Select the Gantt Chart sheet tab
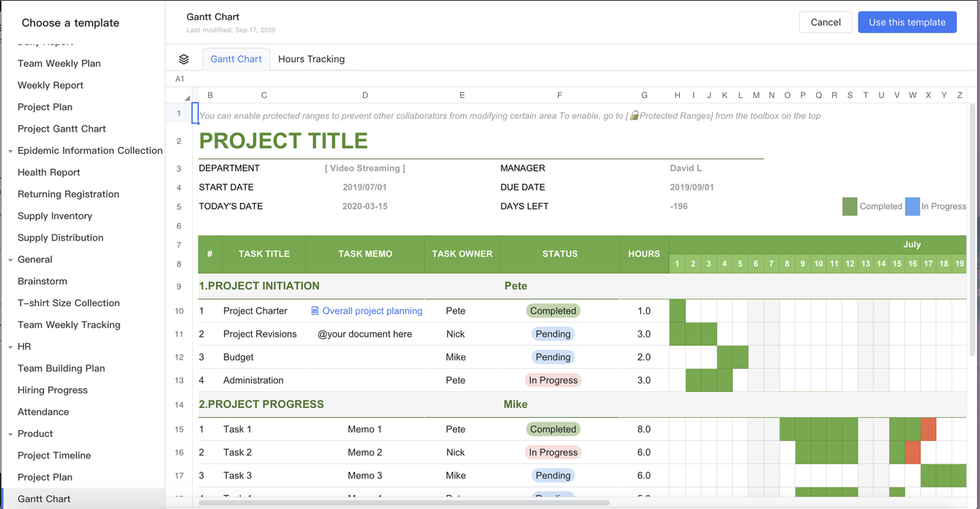This screenshot has width=980, height=509. (236, 59)
